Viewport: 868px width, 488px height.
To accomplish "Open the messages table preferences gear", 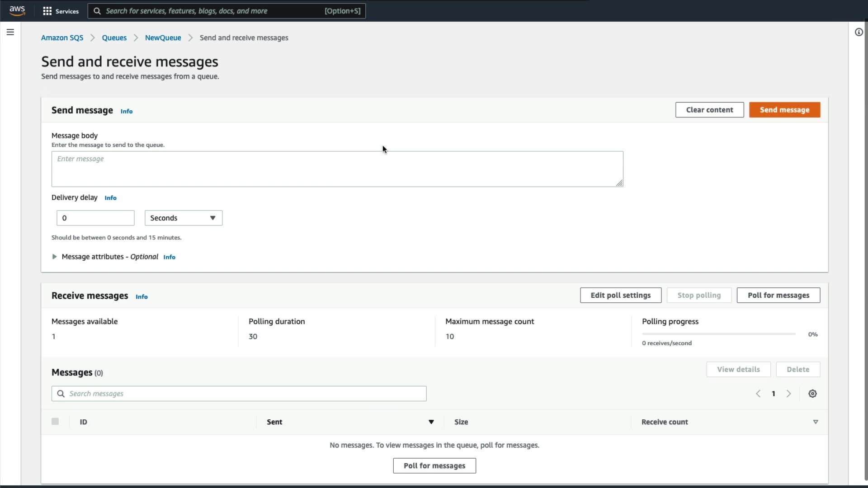I will (x=812, y=394).
